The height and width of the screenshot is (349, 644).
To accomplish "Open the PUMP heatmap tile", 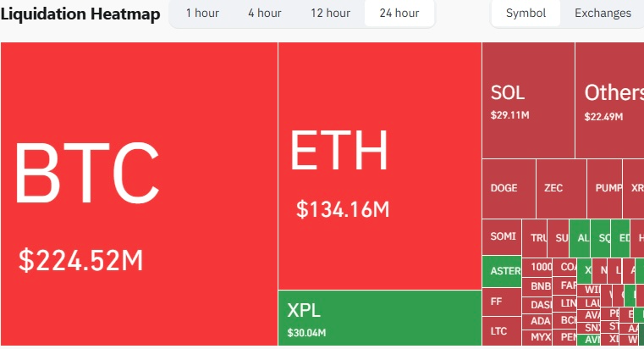I will (606, 188).
